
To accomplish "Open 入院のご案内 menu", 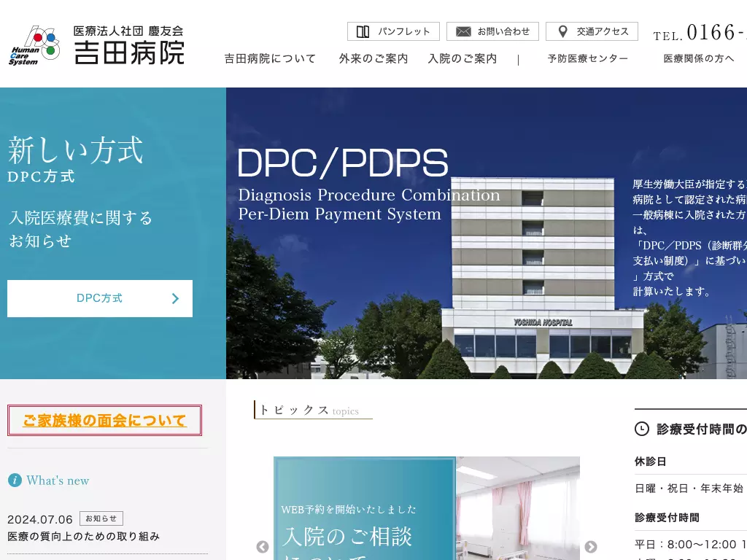I will [462, 58].
